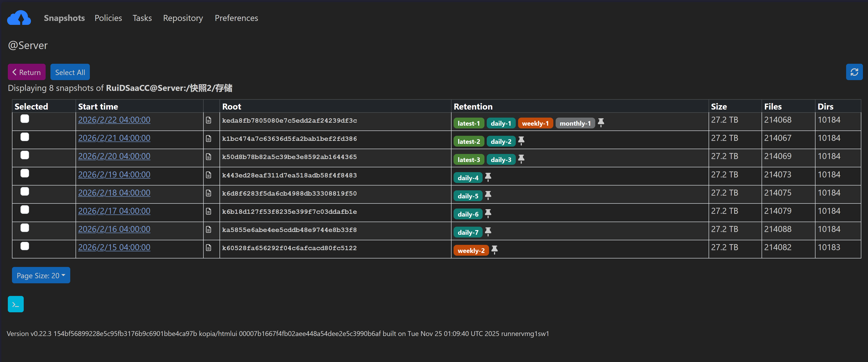Go to the Preferences tab

point(236,18)
